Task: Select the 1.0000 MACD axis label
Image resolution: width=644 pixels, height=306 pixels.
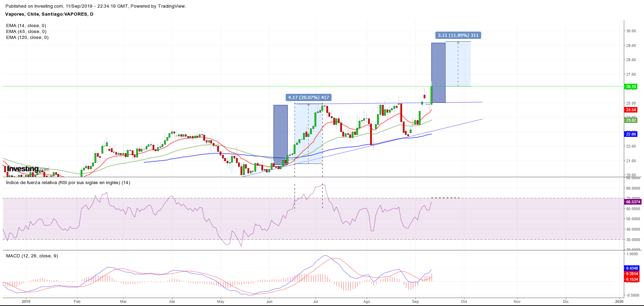Action: tap(632, 254)
